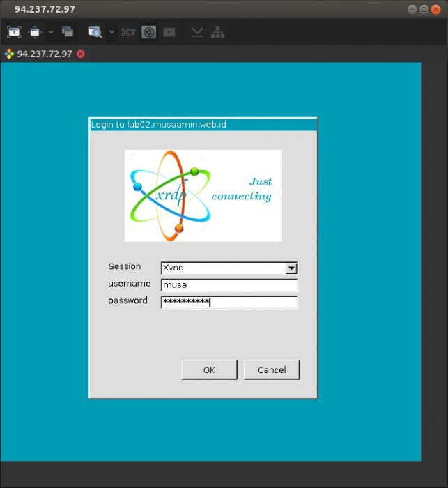Click OK to log in

pos(210,369)
